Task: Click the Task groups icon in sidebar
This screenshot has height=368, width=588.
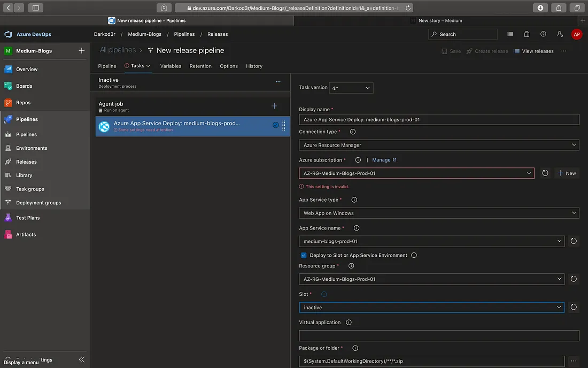Action: pyautogui.click(x=8, y=189)
